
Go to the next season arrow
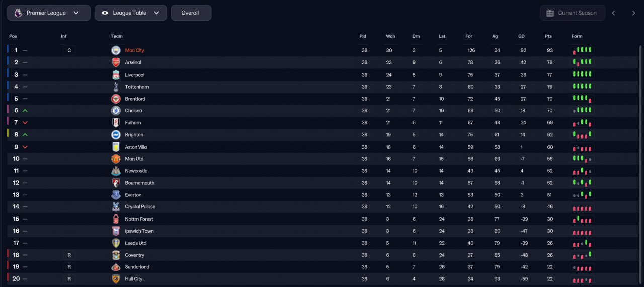click(x=633, y=13)
